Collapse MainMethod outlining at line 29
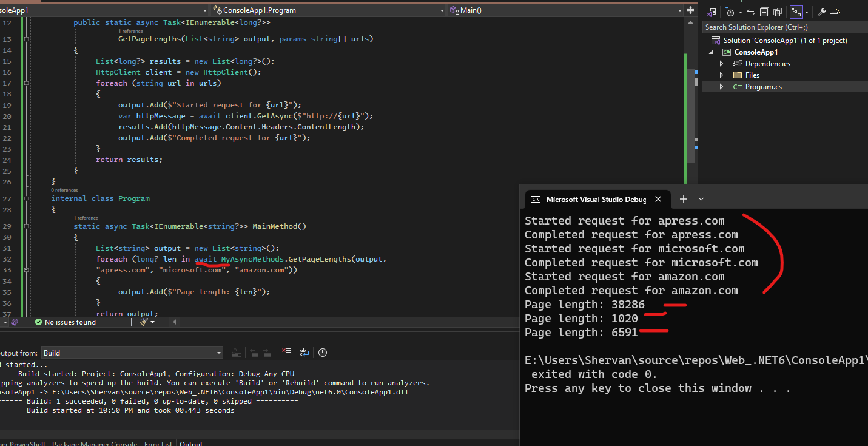This screenshot has width=868, height=446. pyautogui.click(x=26, y=226)
